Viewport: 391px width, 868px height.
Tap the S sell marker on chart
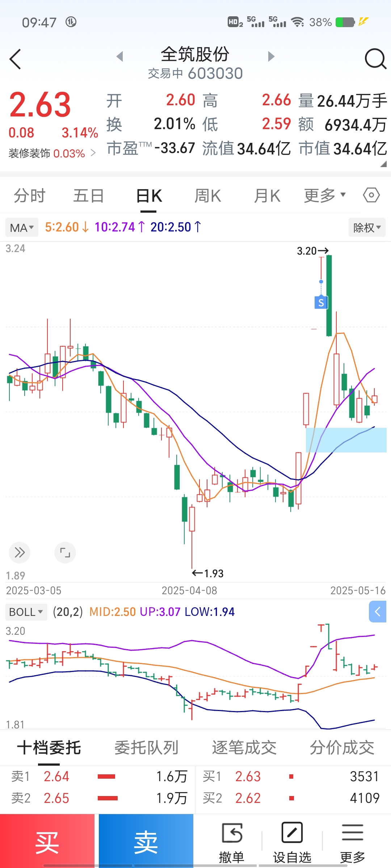321,302
